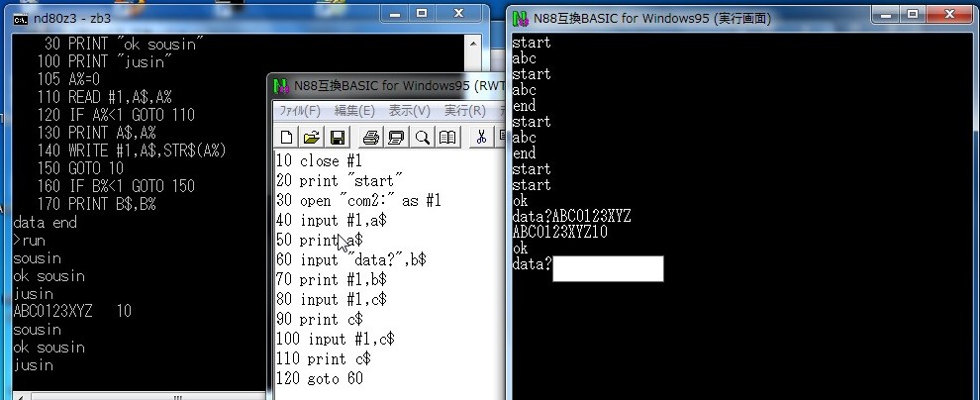Viewport: 980px width, 400px height.
Task: Open the 編集(E) menu
Action: [354, 111]
